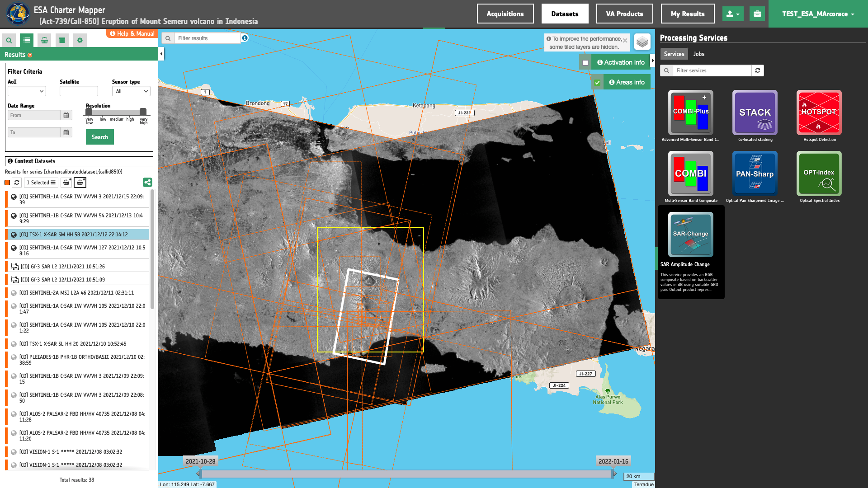The height and width of the screenshot is (488, 868).
Task: Click the Filter services input
Action: point(712,70)
